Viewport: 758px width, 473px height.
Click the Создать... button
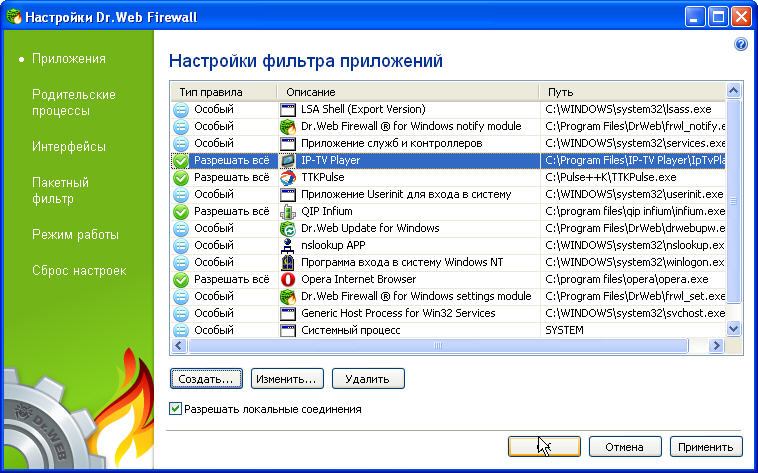point(206,379)
